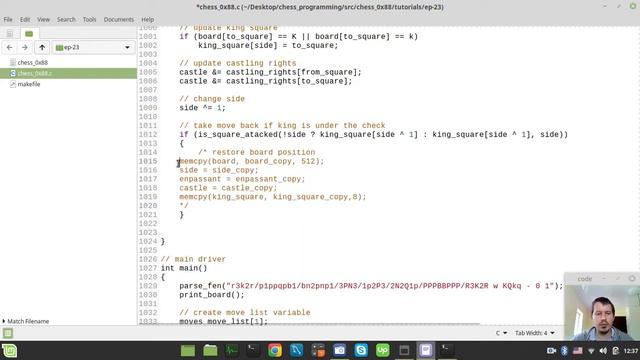The height and width of the screenshot is (360, 640).
Task: Open the Upwork app in taskbar
Action: (x=382, y=351)
